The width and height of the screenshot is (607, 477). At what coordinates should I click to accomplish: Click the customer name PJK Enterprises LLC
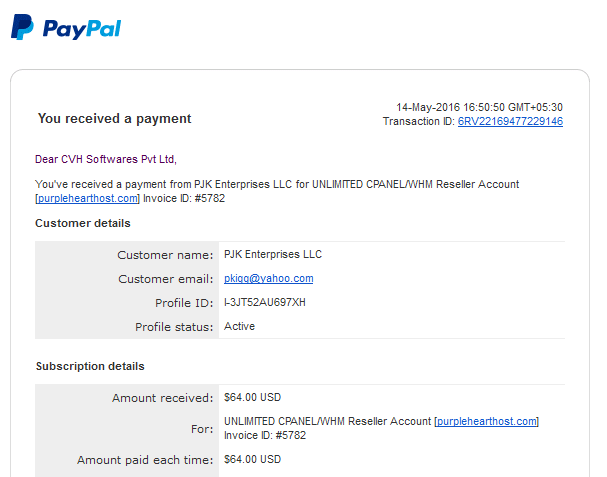coord(273,254)
